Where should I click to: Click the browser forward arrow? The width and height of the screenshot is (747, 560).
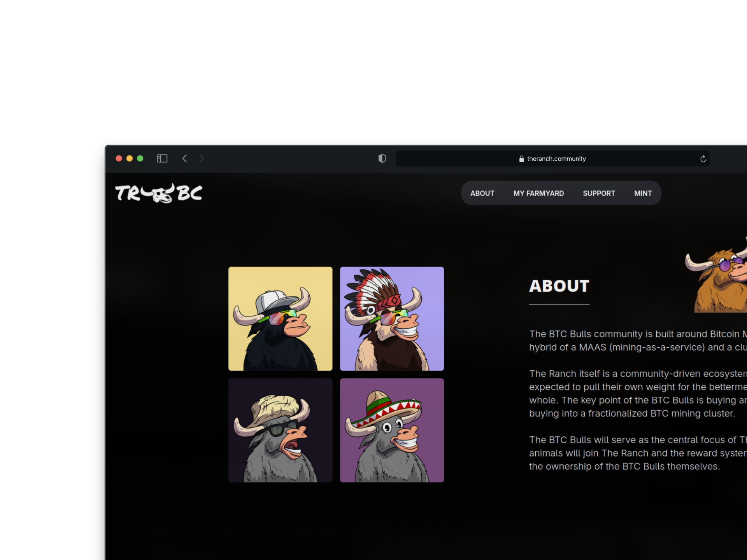point(202,158)
